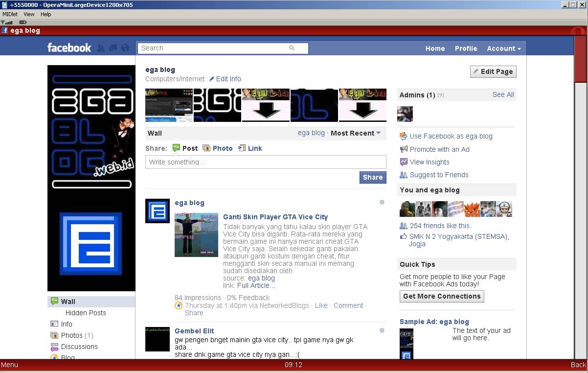588x373 pixels.
Task: Select the Link share option
Action: 250,148
